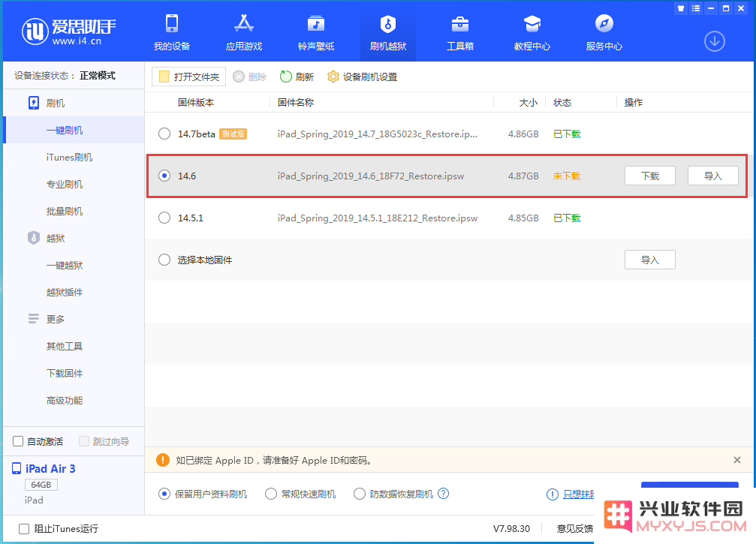Click the V7.98.30 version text
The width and height of the screenshot is (756, 544).
coord(511,528)
